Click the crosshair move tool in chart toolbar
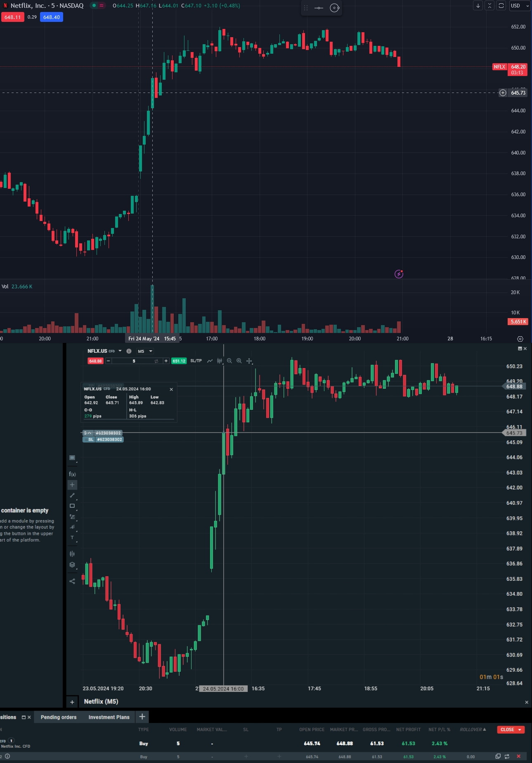The width and height of the screenshot is (532, 763). click(x=249, y=361)
